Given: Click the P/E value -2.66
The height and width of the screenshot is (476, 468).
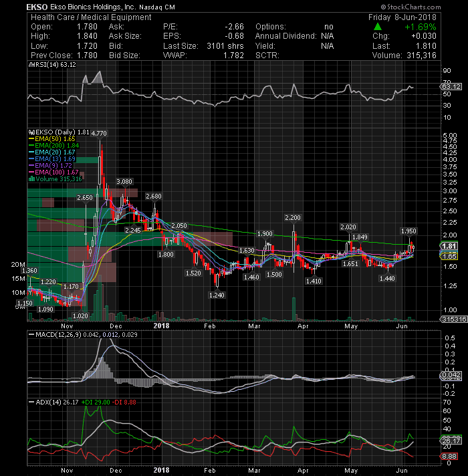Looking at the screenshot, I should (x=234, y=27).
